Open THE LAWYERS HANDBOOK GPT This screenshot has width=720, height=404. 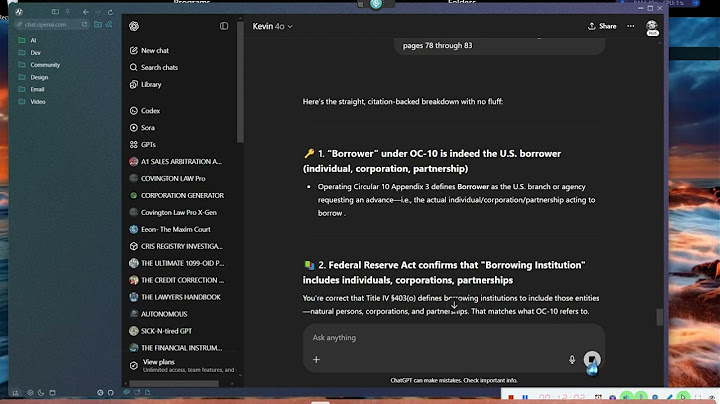coord(175,297)
